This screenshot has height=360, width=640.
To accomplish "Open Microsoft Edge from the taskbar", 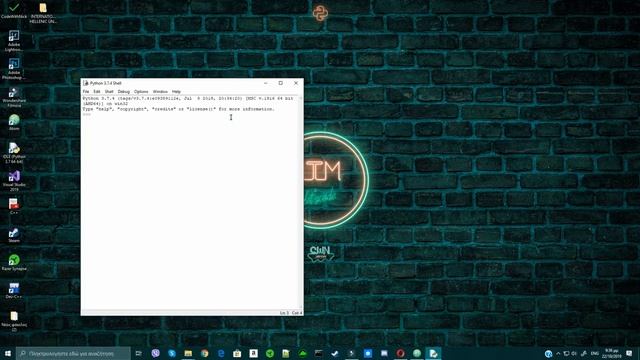I will click(x=221, y=353).
